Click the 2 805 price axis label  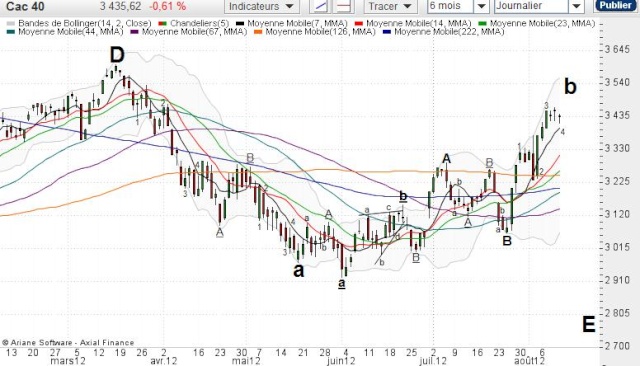pyautogui.click(x=617, y=313)
